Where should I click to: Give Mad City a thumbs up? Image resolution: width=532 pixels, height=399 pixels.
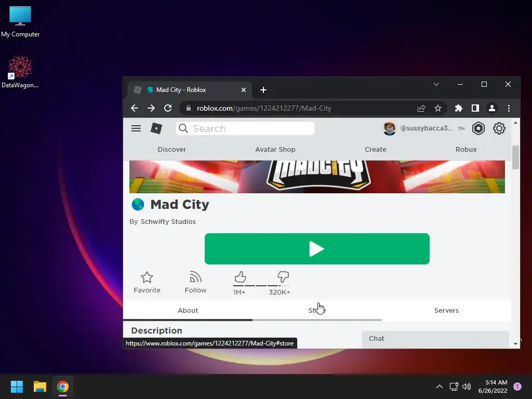(240, 277)
